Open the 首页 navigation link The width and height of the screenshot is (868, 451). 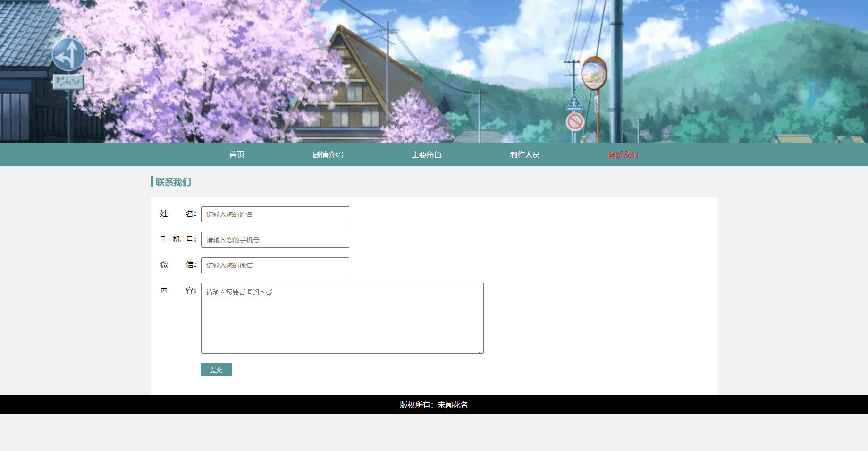237,154
